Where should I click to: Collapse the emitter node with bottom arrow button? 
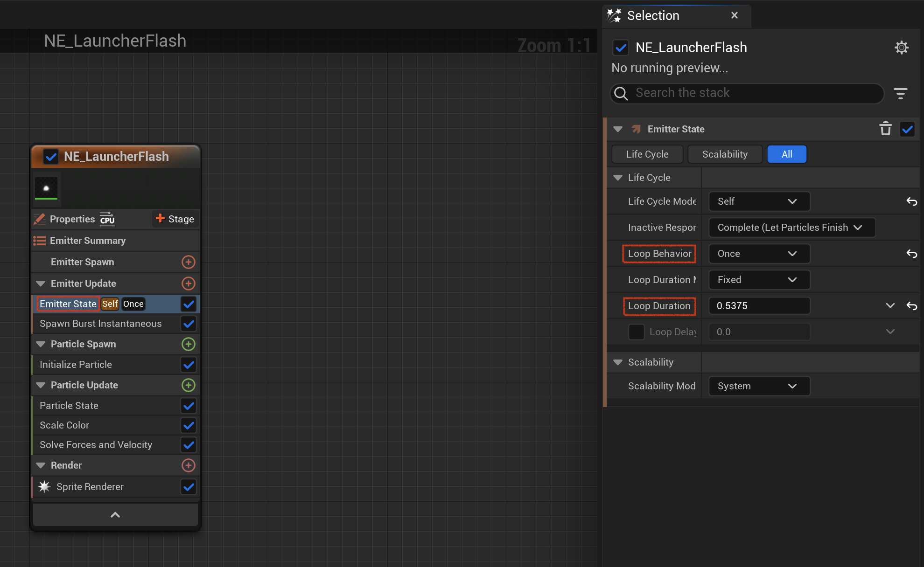point(115,515)
